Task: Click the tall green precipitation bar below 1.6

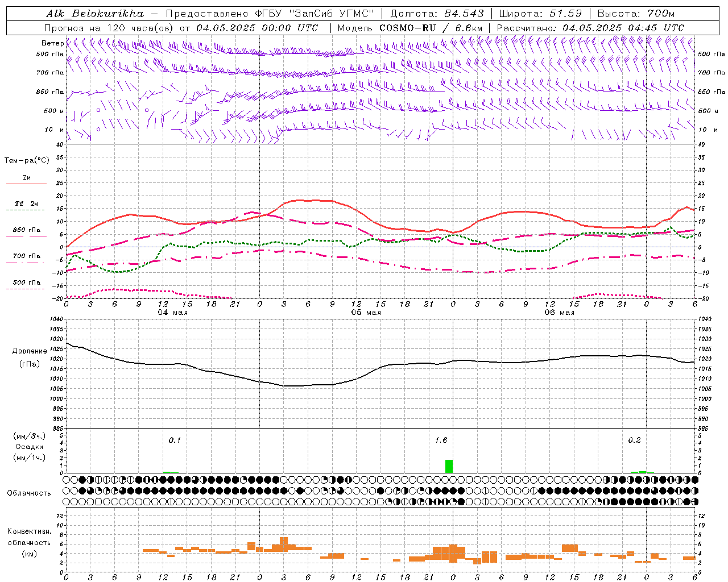Action: 449,466
